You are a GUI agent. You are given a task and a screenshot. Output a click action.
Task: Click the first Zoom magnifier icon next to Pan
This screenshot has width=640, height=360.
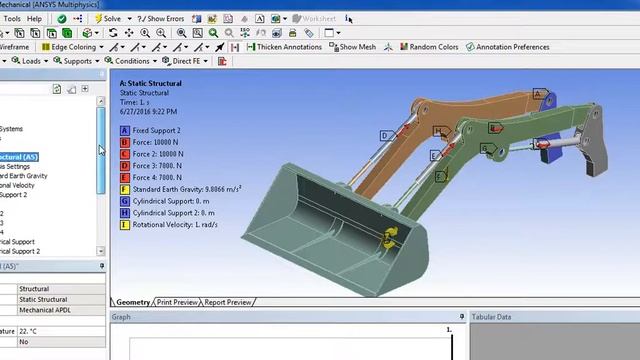(145, 33)
